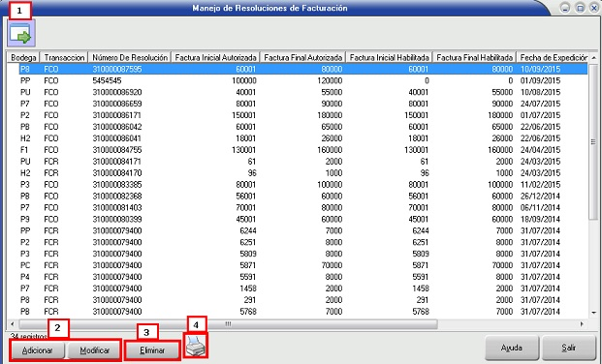Select resolution number 310000081403
Viewport: 602px width, 364px height.
[117, 207]
